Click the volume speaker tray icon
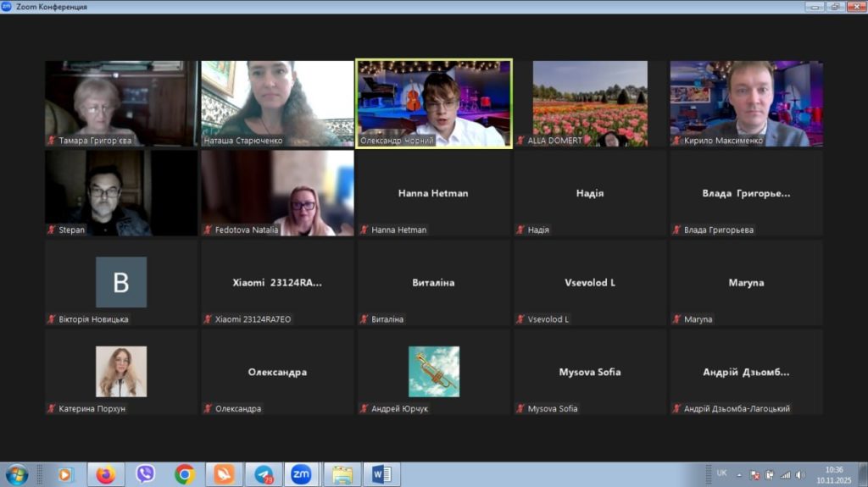 pos(799,475)
